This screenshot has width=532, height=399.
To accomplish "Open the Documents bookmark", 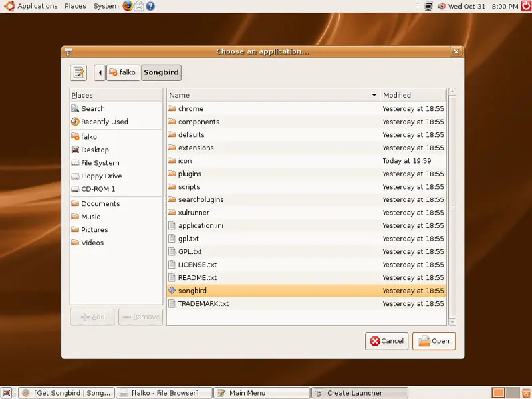I will [116, 203].
